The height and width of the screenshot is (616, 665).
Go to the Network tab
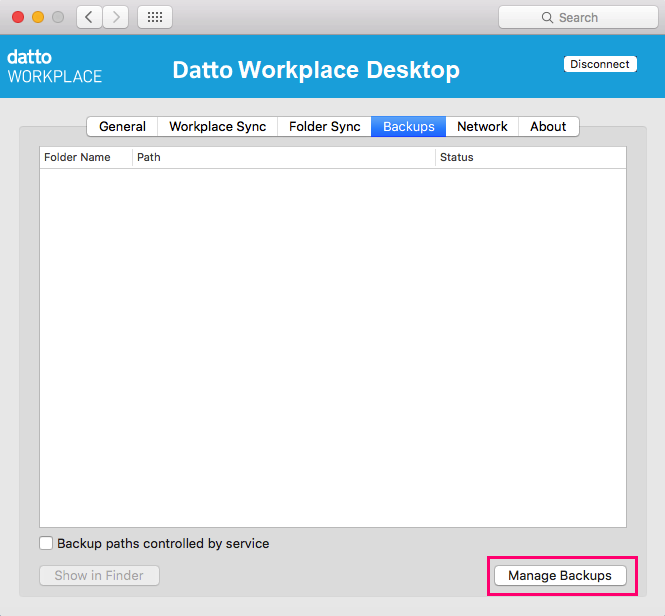[482, 126]
